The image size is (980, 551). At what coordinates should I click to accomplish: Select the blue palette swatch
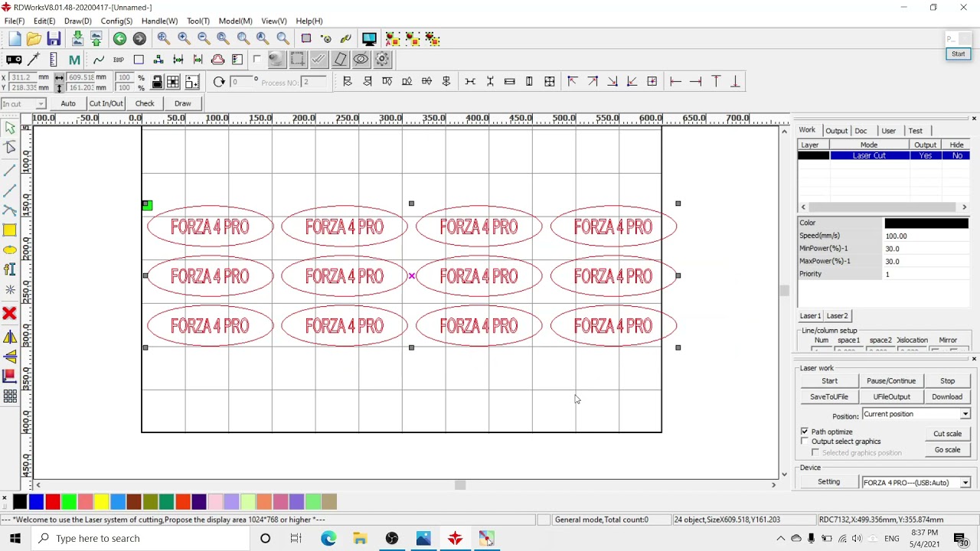(36, 502)
